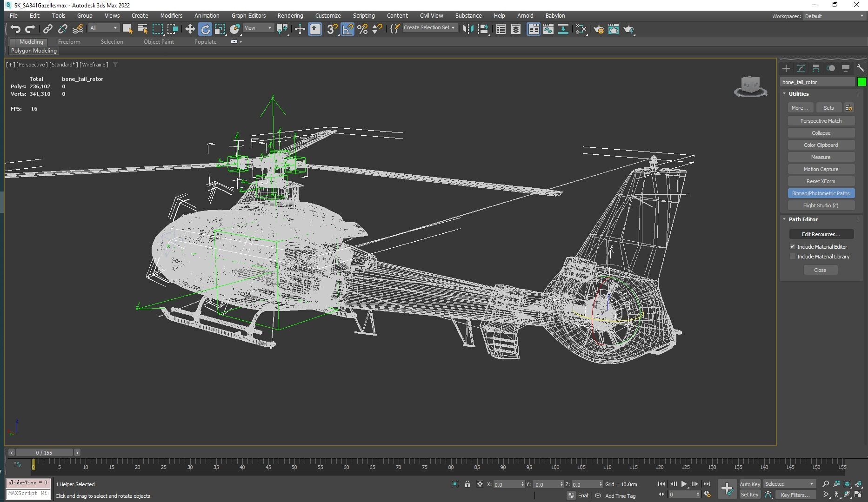Open the Scripting menu
The image size is (868, 502).
tap(363, 15)
